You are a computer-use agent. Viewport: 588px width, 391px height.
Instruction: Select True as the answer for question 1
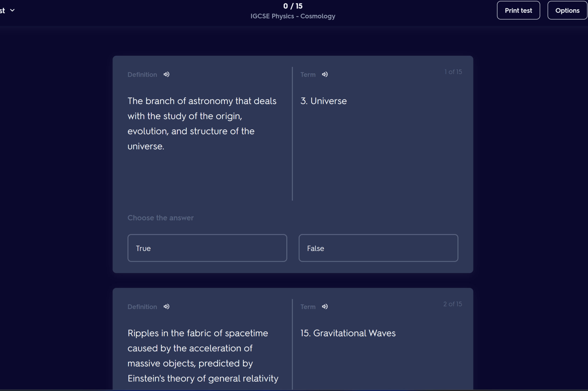tap(207, 248)
